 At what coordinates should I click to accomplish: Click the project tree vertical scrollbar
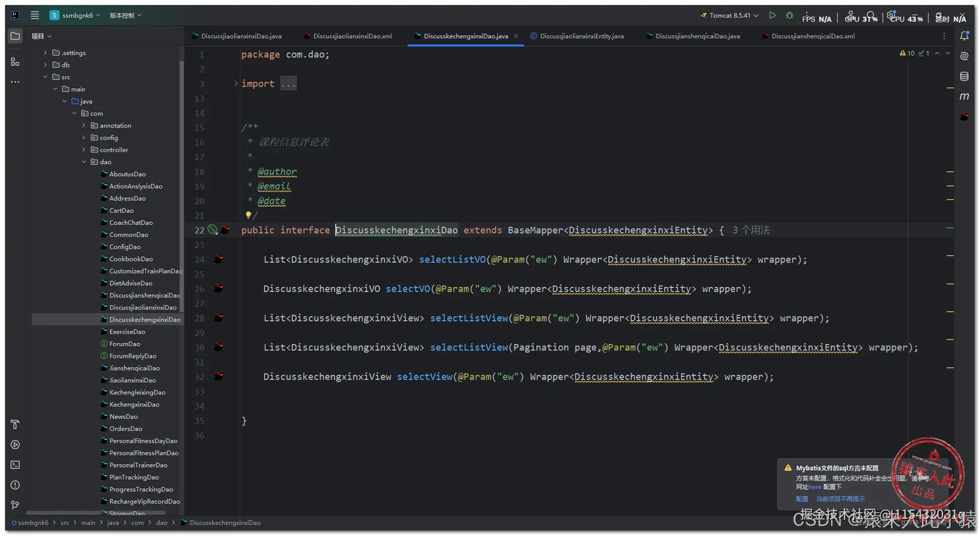[181, 187]
